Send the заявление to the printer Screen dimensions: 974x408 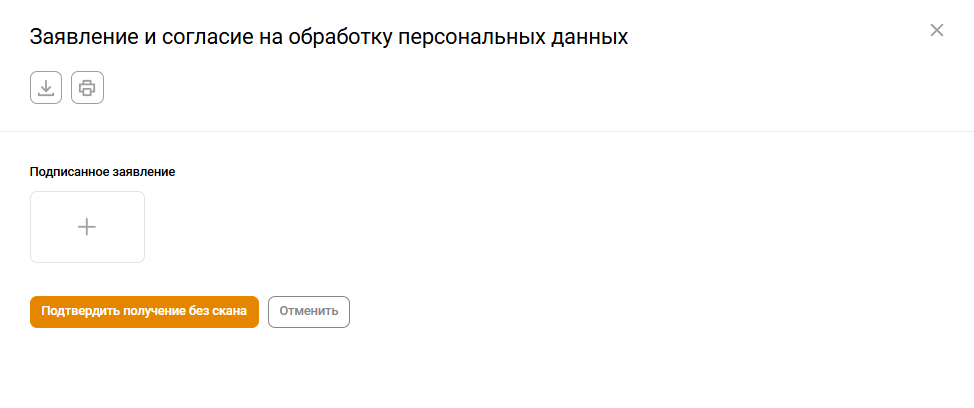[87, 88]
